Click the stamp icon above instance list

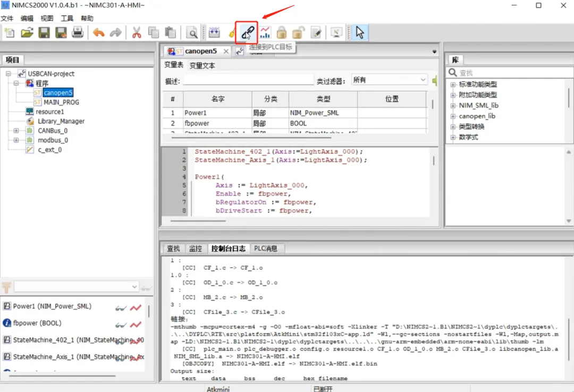pos(6,287)
